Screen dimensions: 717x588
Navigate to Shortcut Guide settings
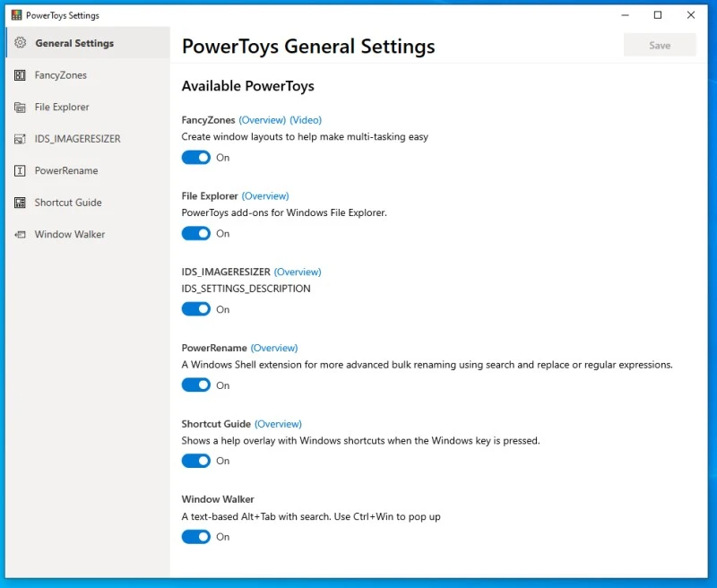point(68,203)
